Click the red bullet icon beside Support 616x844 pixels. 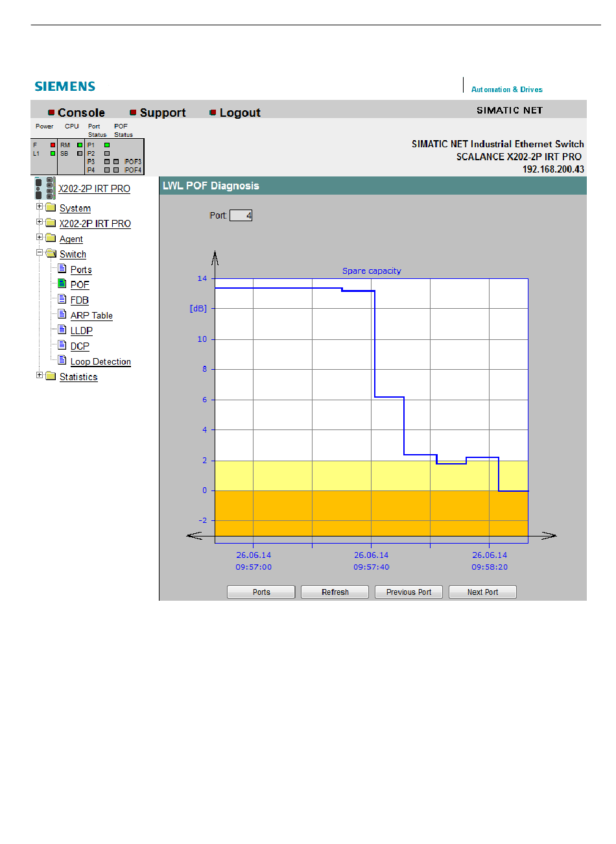133,113
